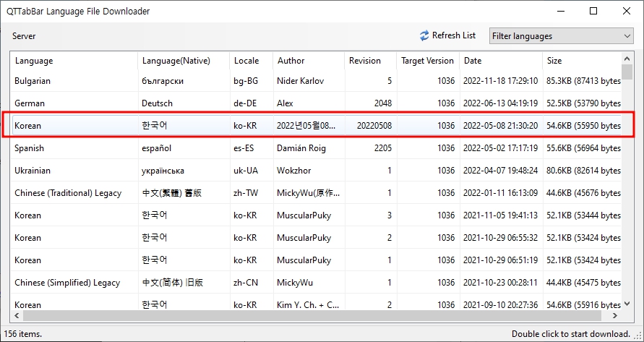
Task: Select the Spanish language row
Action: point(317,148)
